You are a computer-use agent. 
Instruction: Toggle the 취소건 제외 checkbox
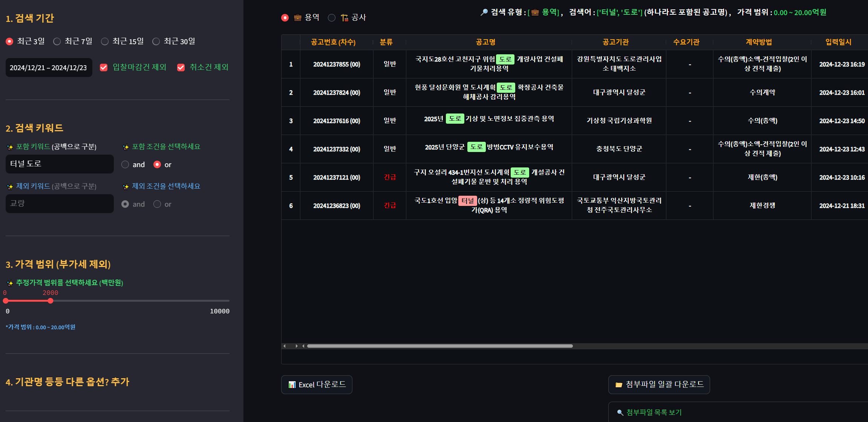point(181,68)
